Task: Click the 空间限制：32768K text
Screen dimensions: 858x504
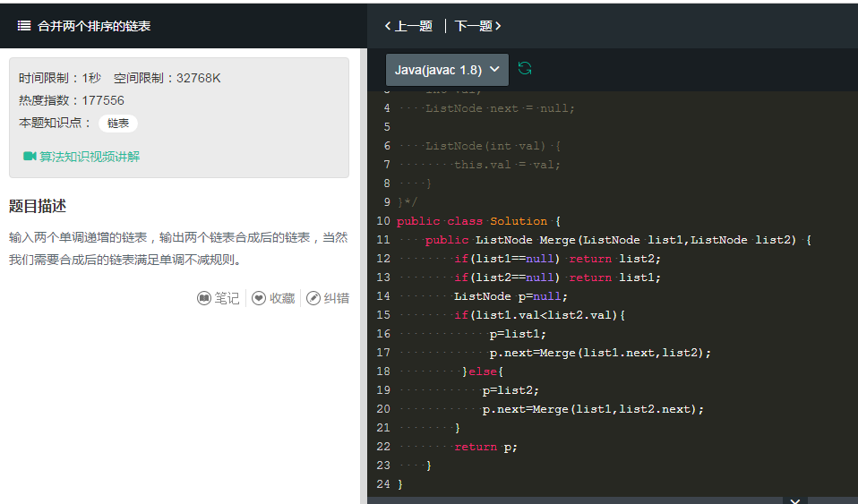Action: (167, 78)
